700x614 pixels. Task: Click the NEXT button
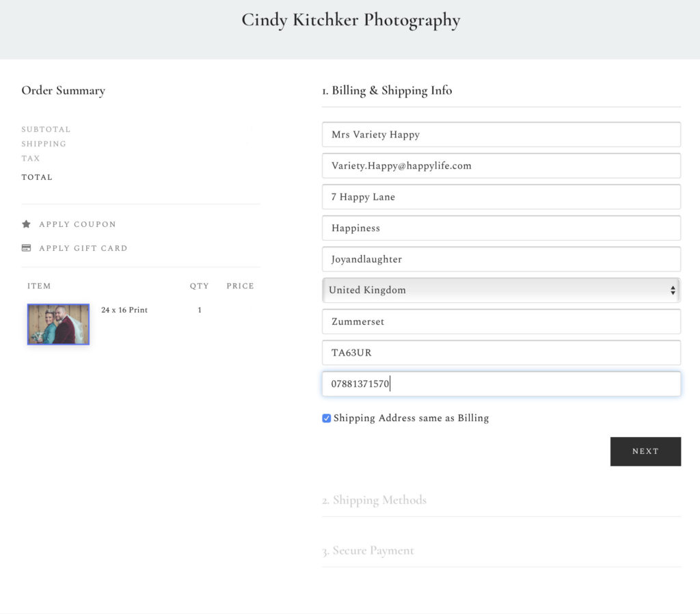point(645,451)
